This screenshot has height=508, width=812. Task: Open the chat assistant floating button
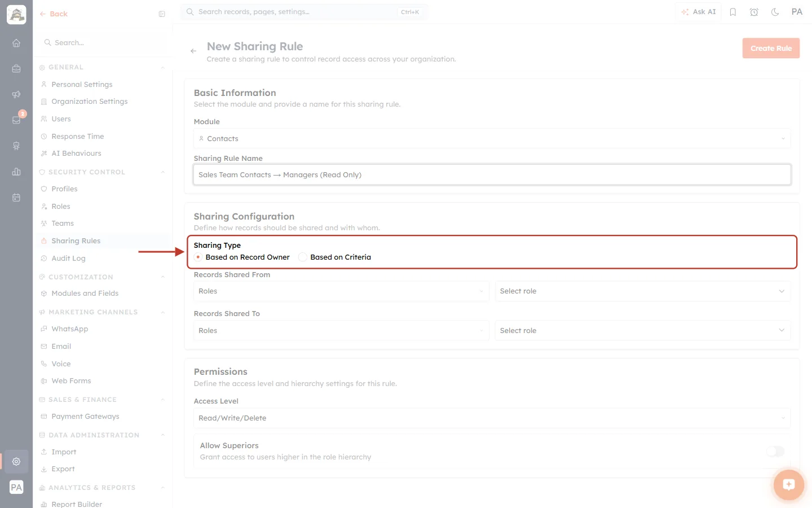788,484
